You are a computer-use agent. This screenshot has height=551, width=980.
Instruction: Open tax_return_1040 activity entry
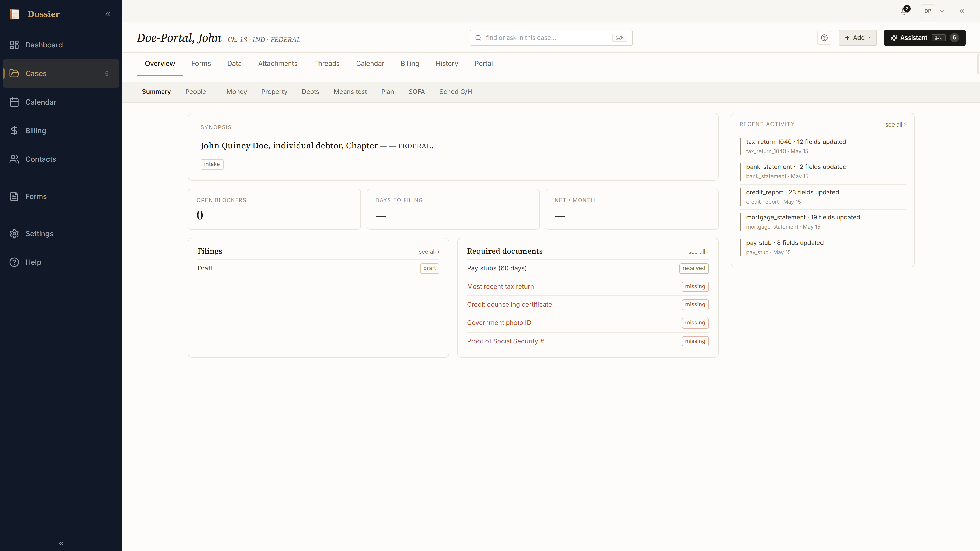[x=823, y=146]
